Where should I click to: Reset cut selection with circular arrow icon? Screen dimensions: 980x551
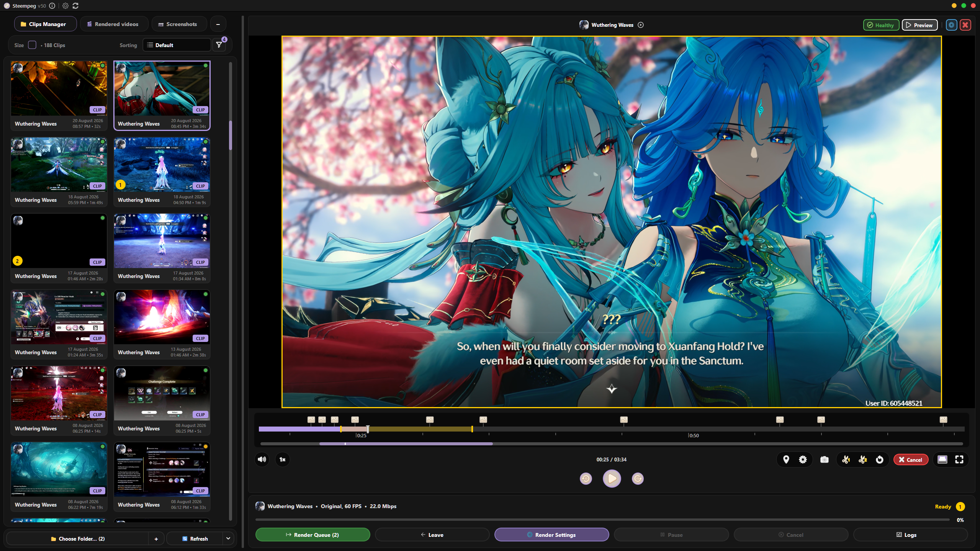[880, 459]
